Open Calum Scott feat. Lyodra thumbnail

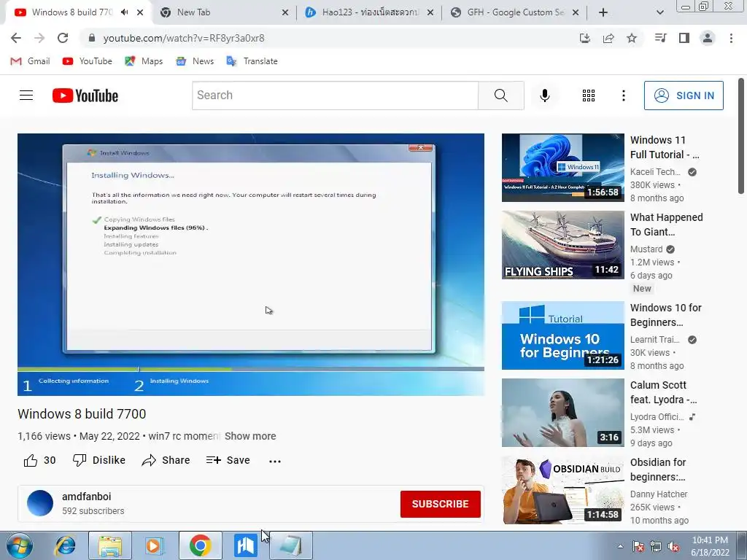(x=562, y=413)
